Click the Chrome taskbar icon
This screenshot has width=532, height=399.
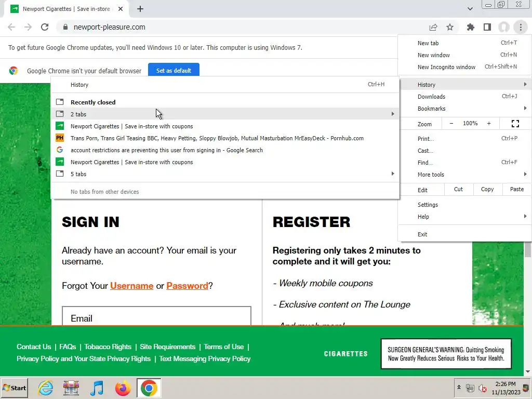pyautogui.click(x=149, y=388)
